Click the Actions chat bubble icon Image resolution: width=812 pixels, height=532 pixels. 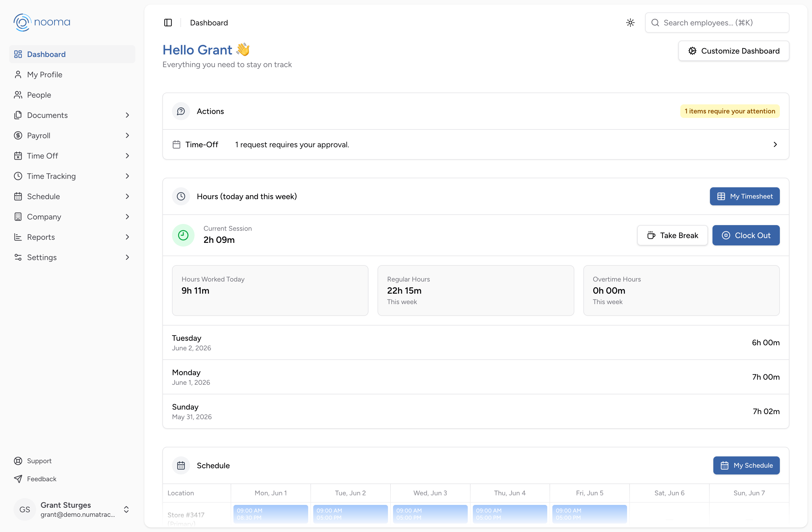181,111
